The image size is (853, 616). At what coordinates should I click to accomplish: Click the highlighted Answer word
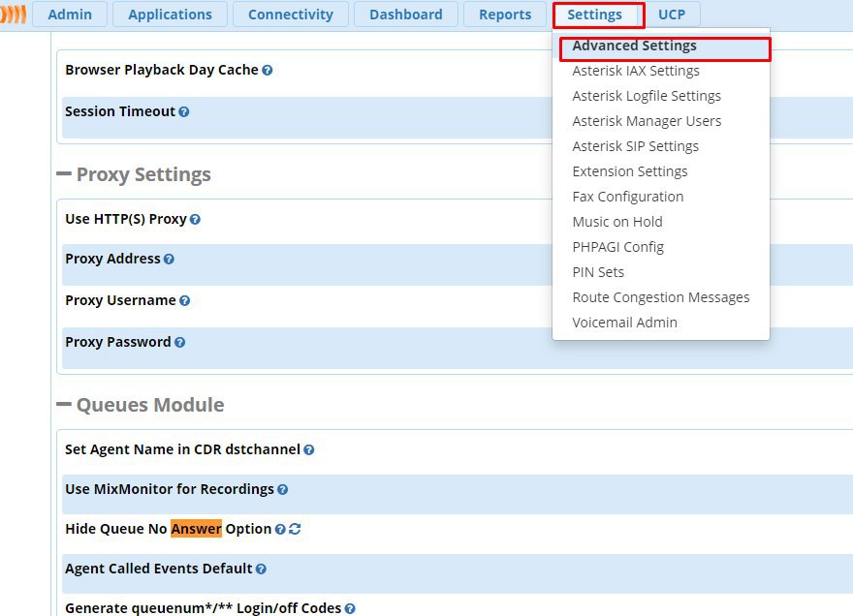197,529
